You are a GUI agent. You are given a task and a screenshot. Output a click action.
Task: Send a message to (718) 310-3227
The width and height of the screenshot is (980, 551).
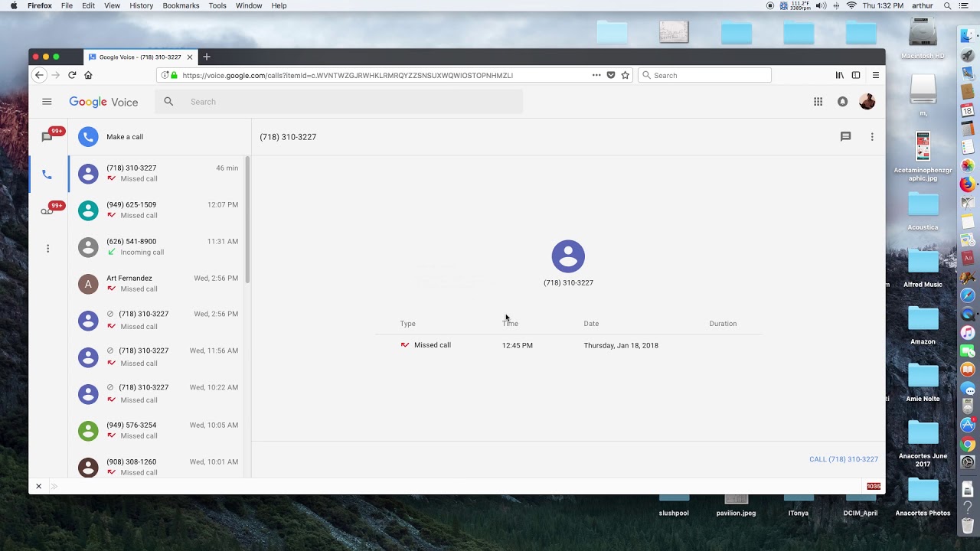click(x=845, y=137)
